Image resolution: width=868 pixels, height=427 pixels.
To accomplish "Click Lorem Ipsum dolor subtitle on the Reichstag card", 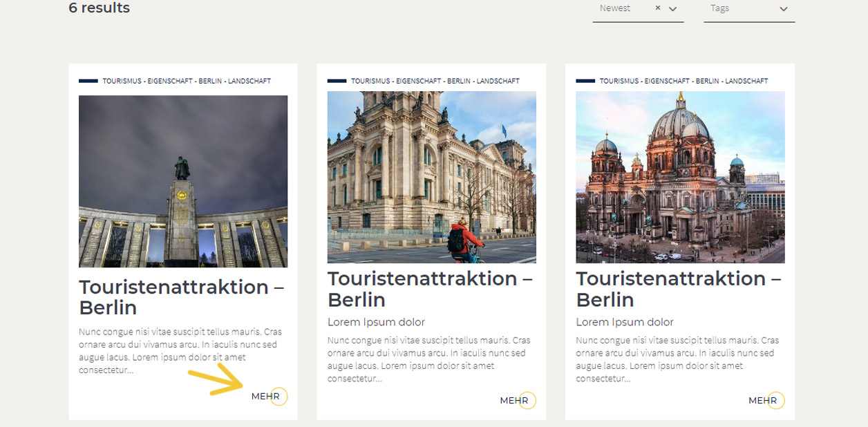I will pyautogui.click(x=376, y=322).
